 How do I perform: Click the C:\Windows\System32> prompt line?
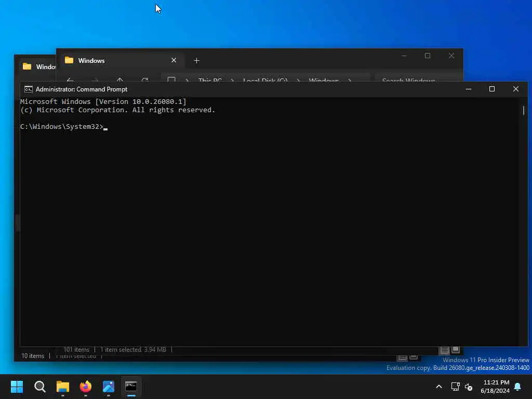pos(64,127)
